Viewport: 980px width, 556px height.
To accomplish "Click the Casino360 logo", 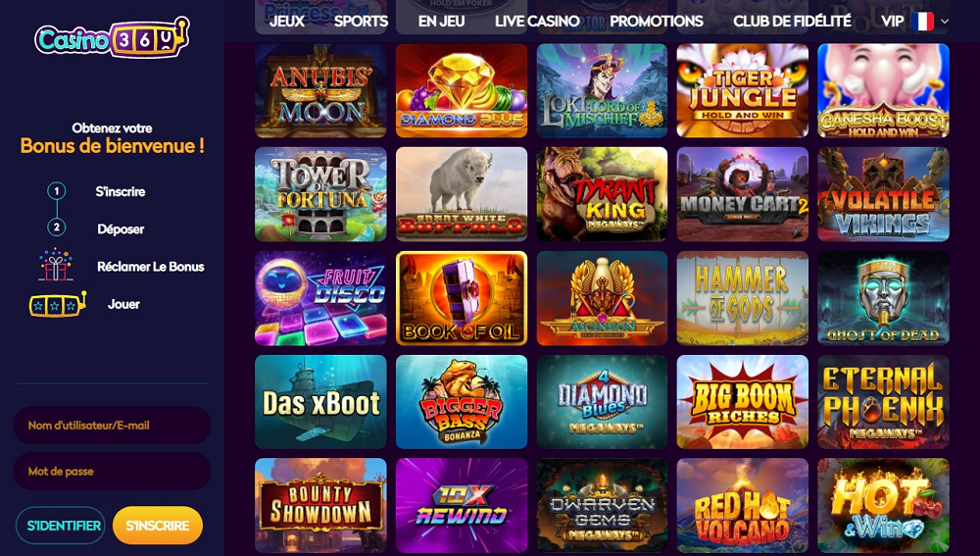I will 112,37.
